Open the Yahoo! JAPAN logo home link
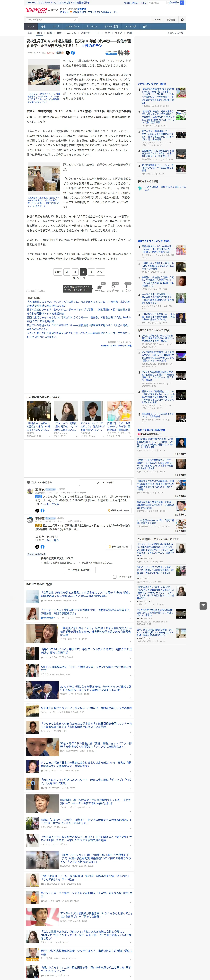The height and width of the screenshot is (980, 210). tap(35, 10)
